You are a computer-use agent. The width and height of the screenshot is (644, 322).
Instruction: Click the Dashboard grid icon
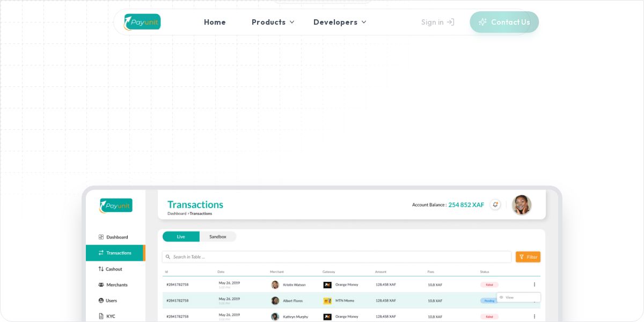101,237
